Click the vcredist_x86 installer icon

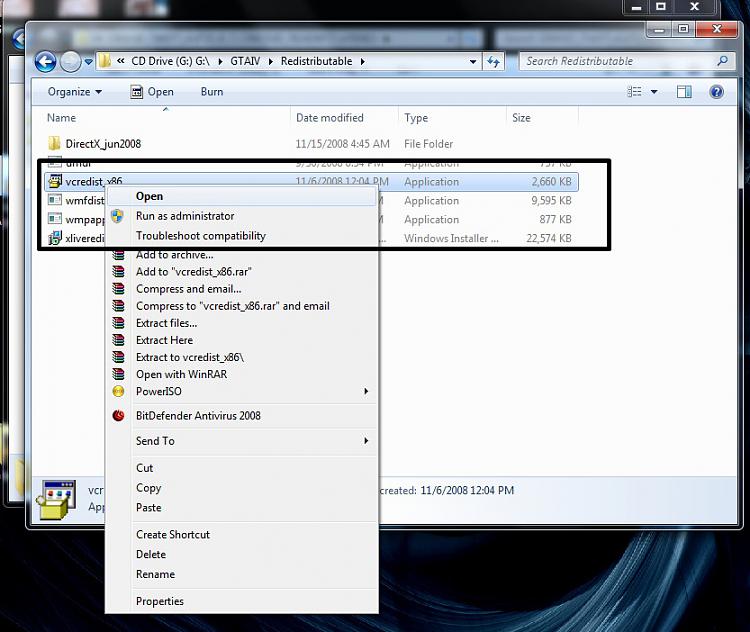coord(55,181)
